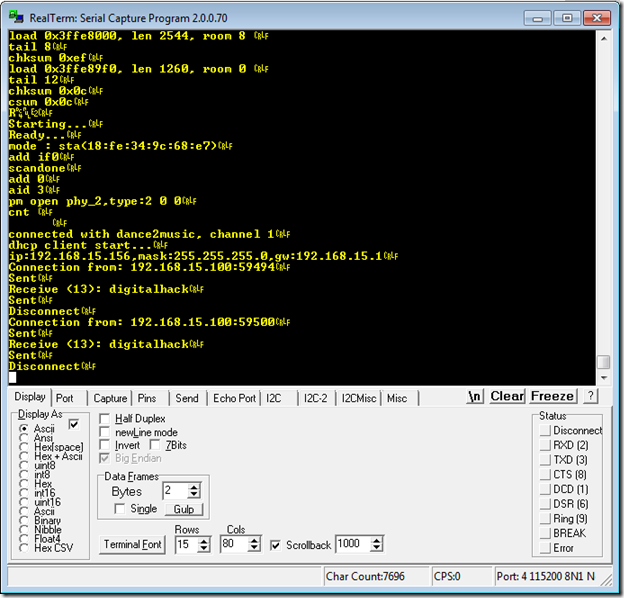Toggle the Invert checkbox

click(x=105, y=445)
